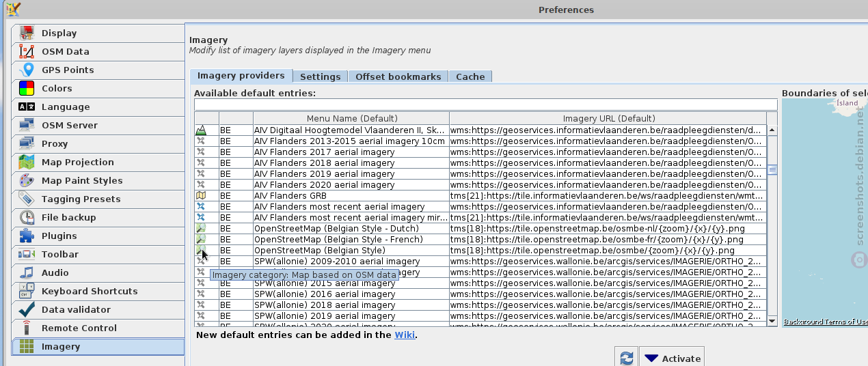Click the refresh reload icon button
This screenshot has width=868, height=366.
tap(626, 358)
